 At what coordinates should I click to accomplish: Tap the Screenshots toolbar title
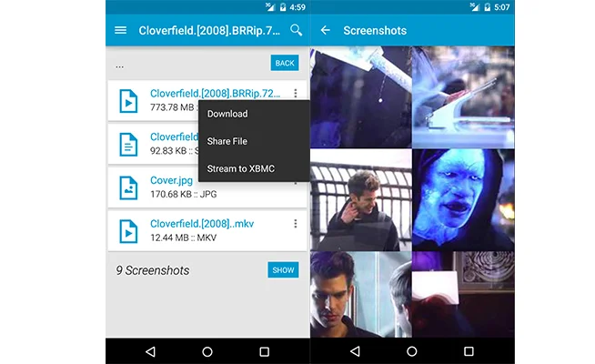tap(375, 30)
